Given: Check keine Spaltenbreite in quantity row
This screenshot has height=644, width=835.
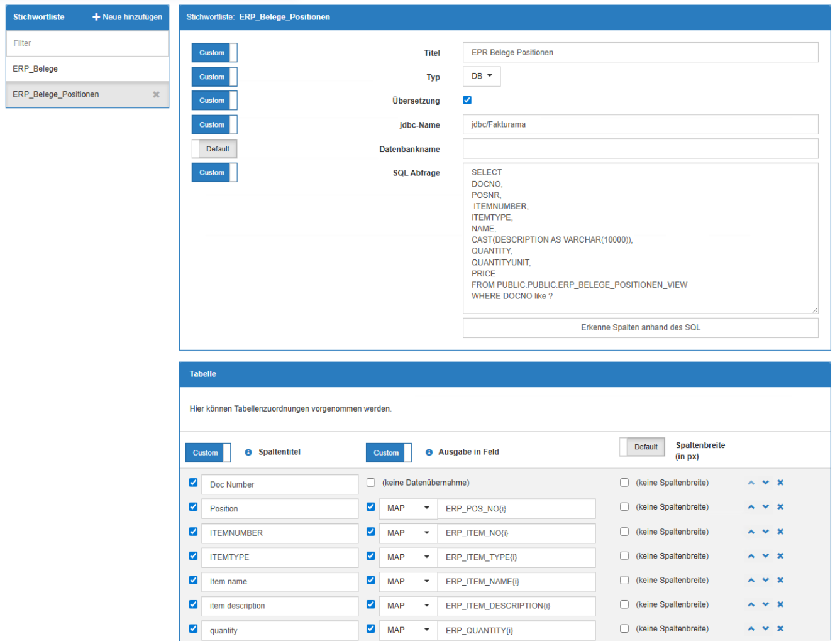Looking at the screenshot, I should pos(624,628).
